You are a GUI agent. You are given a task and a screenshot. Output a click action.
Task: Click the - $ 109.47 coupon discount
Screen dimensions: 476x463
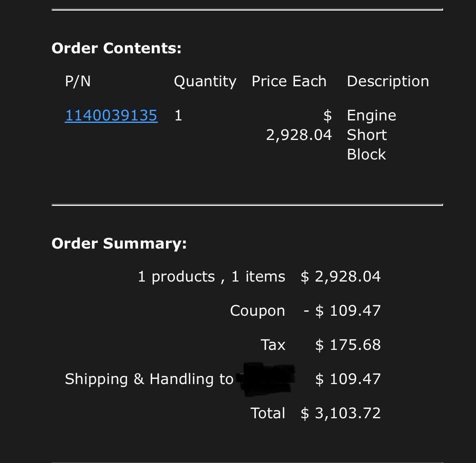[342, 311]
